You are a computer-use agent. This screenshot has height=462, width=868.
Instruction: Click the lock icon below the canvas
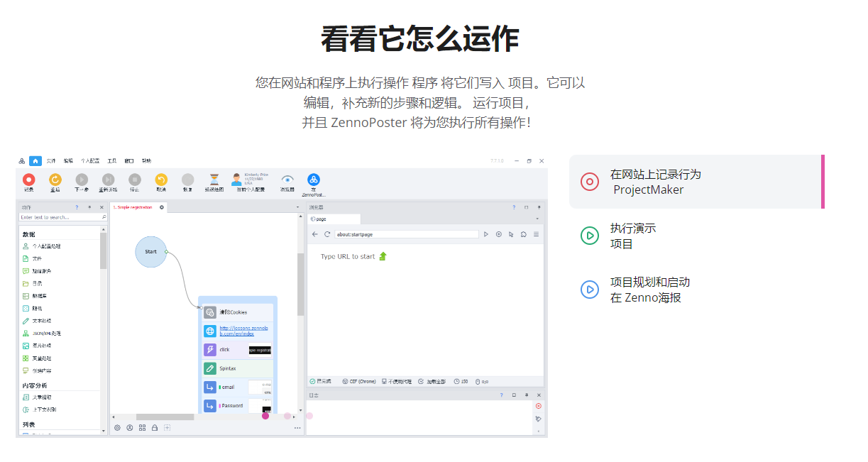tap(155, 428)
